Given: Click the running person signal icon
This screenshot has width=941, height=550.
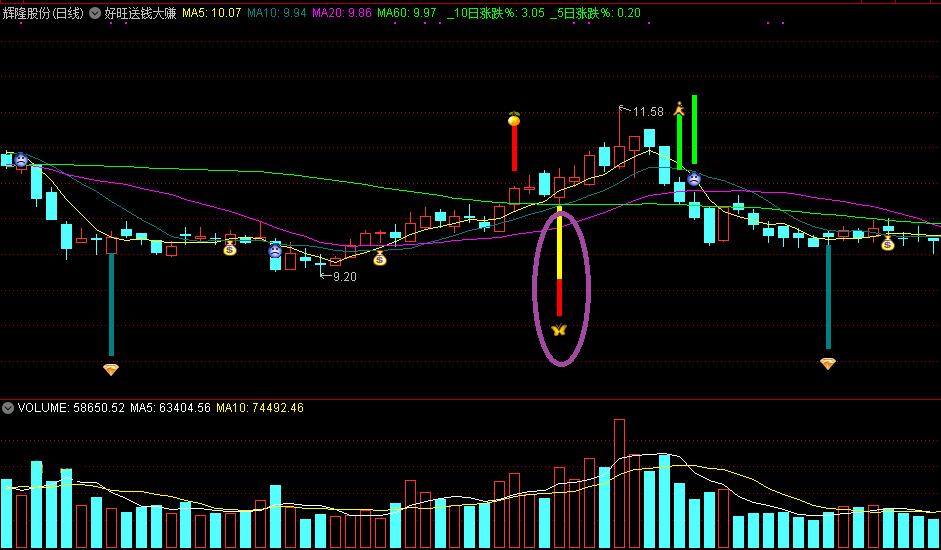Looking at the screenshot, I should click(x=679, y=109).
